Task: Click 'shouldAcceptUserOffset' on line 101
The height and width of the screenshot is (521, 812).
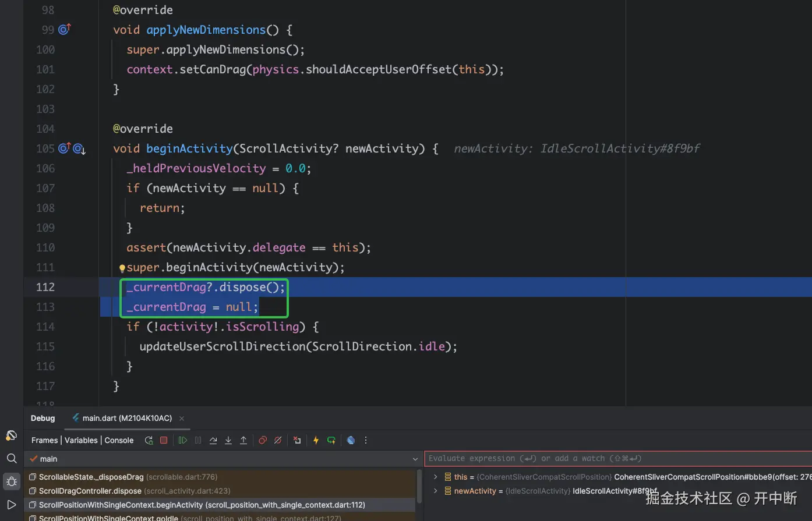Action: pyautogui.click(x=379, y=69)
